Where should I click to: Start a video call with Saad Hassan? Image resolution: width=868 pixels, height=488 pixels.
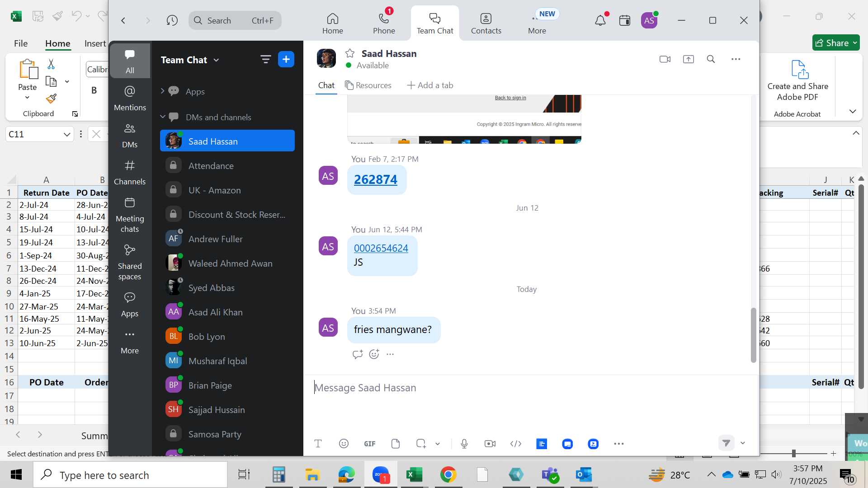(665, 59)
